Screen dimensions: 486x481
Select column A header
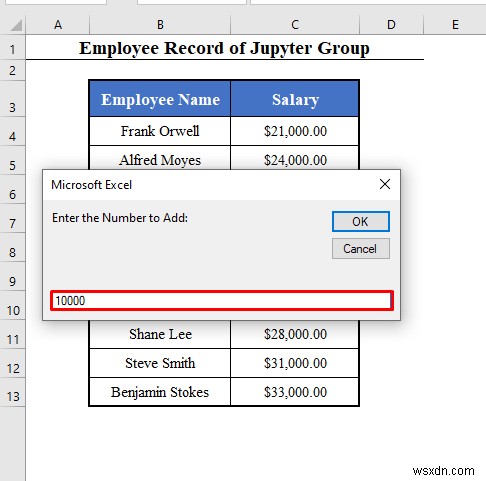(58, 25)
